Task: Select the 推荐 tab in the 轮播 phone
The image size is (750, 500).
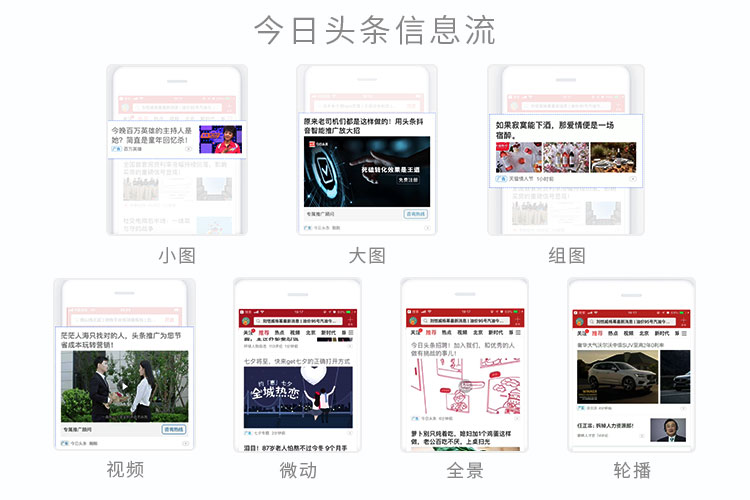Action: pos(597,333)
